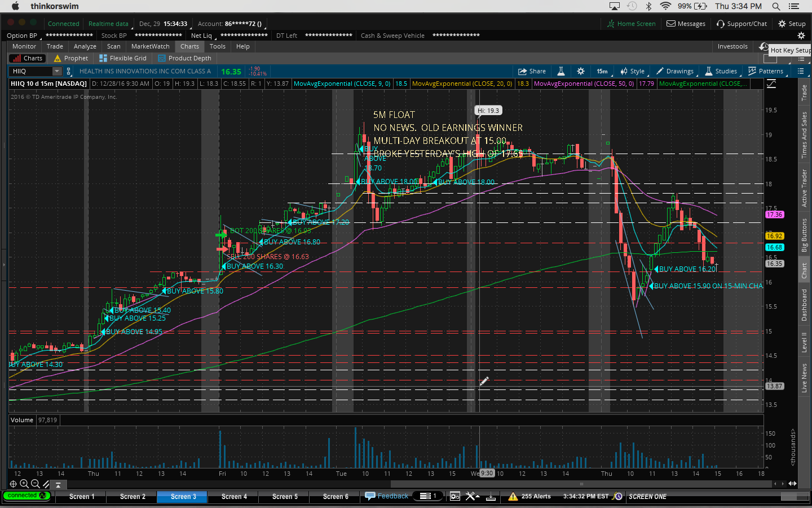
Task: Click the time axis expand arrows icon
Action: point(792,484)
